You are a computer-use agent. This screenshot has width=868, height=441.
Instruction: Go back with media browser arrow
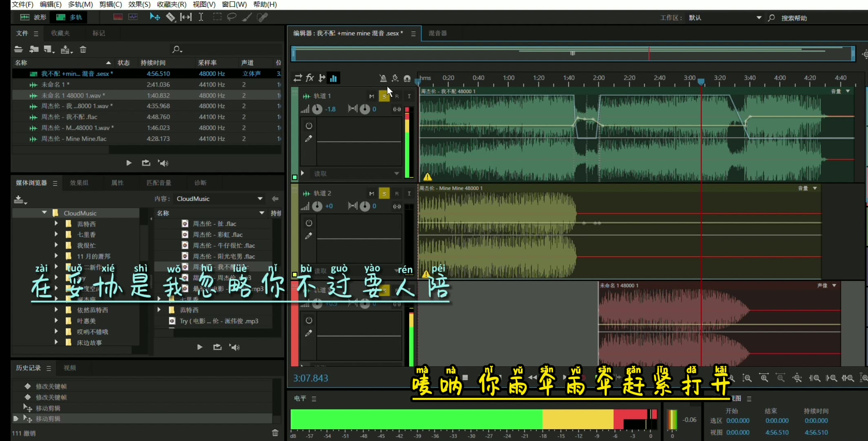pos(275,199)
